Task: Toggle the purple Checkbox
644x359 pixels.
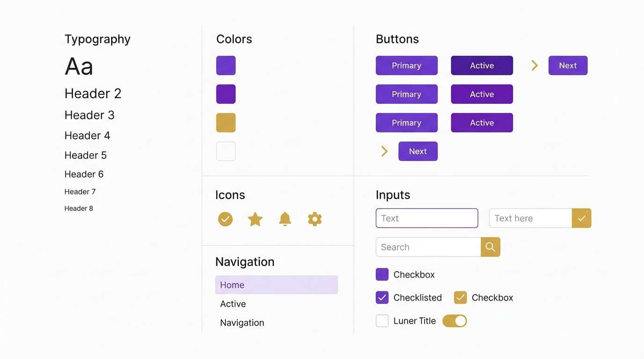Action: 382,274
